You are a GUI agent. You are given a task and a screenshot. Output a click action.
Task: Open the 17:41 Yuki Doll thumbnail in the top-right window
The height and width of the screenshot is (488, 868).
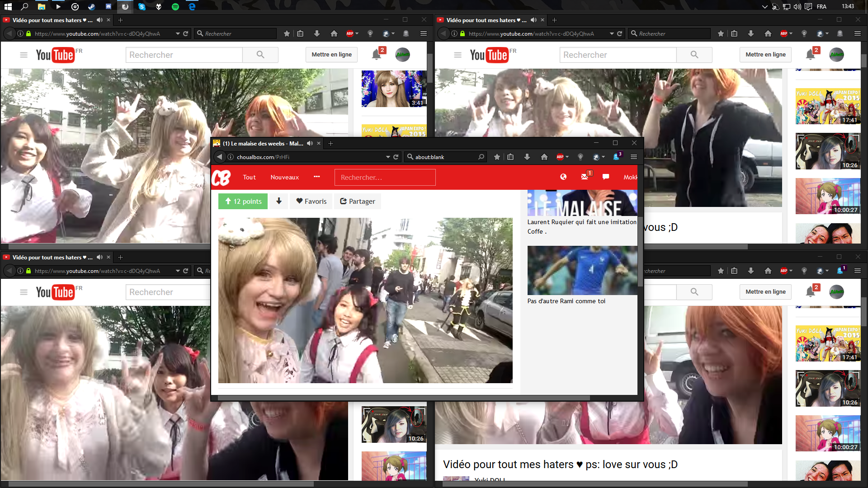pos(828,106)
